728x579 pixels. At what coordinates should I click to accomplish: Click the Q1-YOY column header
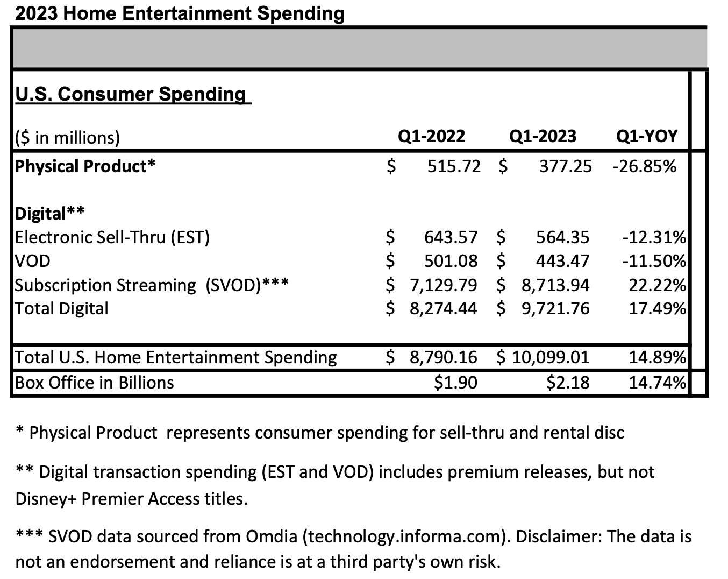647,136
